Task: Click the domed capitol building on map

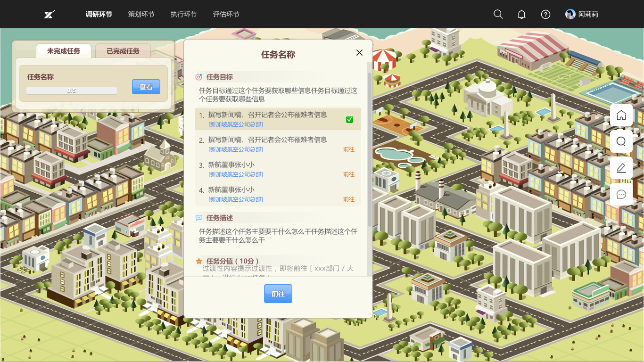Action: pyautogui.click(x=487, y=98)
